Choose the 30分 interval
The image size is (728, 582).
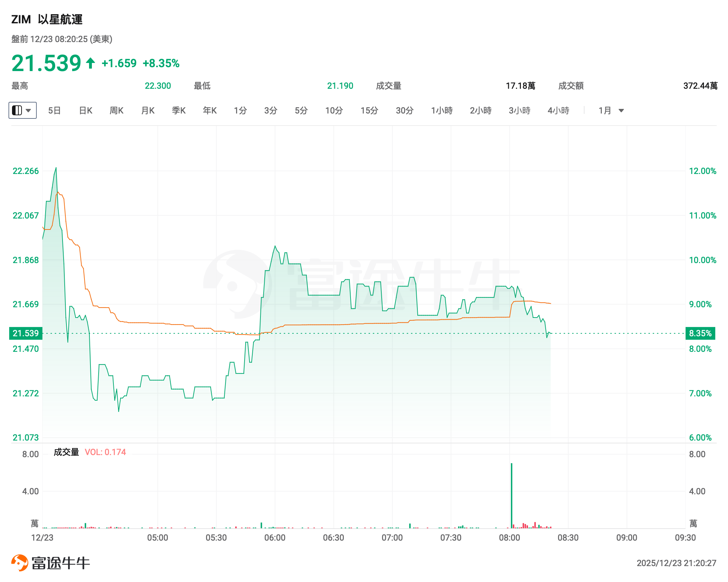(x=405, y=111)
